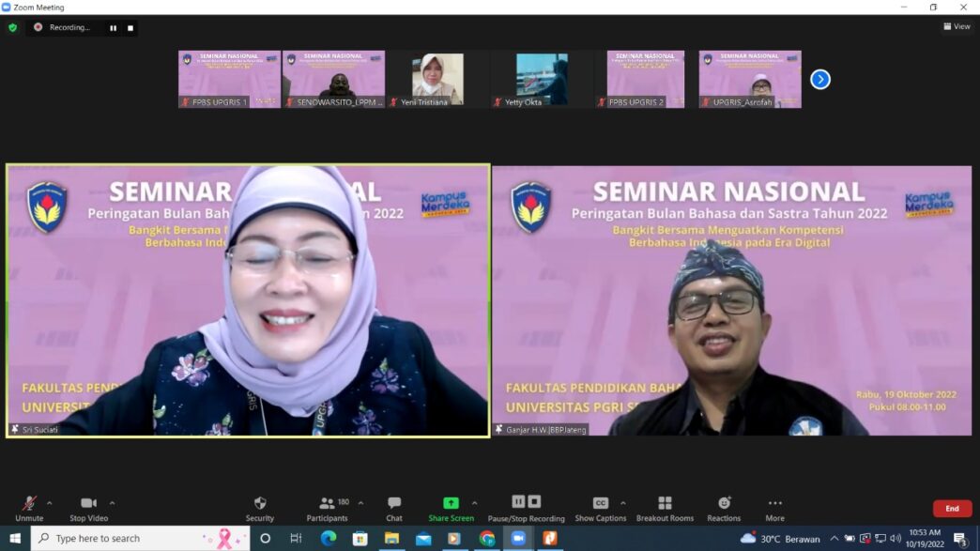Screen dimensions: 980x551
Task: Click the red End meeting button
Action: coord(952,509)
